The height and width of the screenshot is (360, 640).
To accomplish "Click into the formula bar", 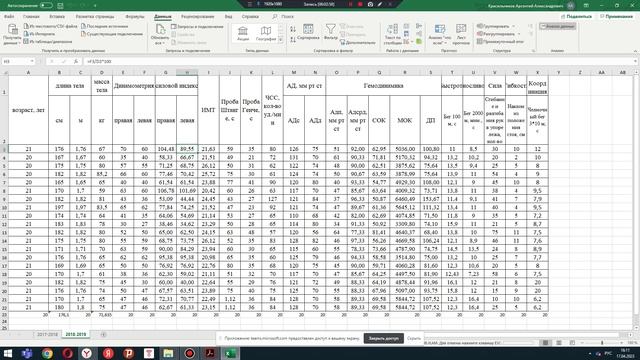I will (x=358, y=61).
